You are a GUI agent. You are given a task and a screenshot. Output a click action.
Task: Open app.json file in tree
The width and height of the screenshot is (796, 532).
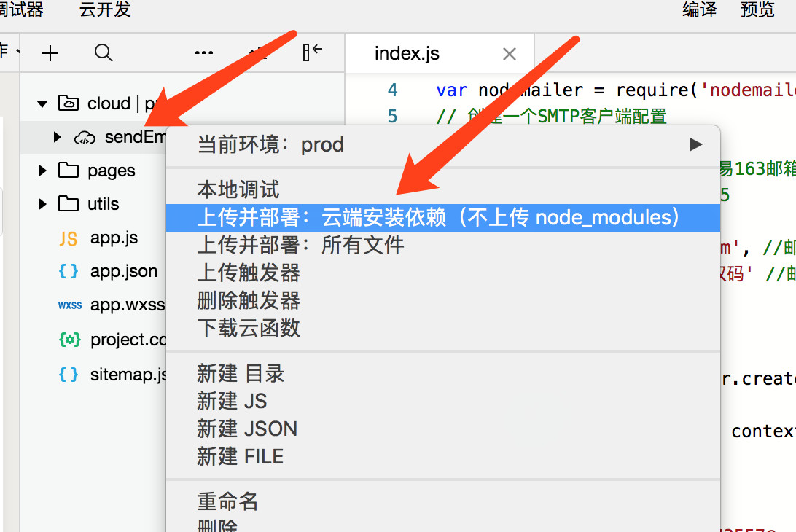pyautogui.click(x=123, y=272)
